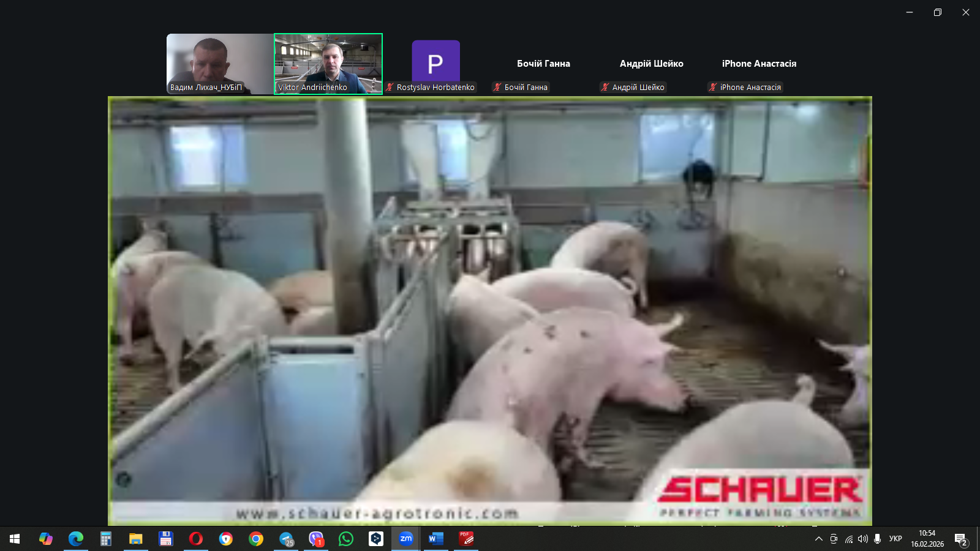Click the camera-in-use tray icon

tap(834, 539)
